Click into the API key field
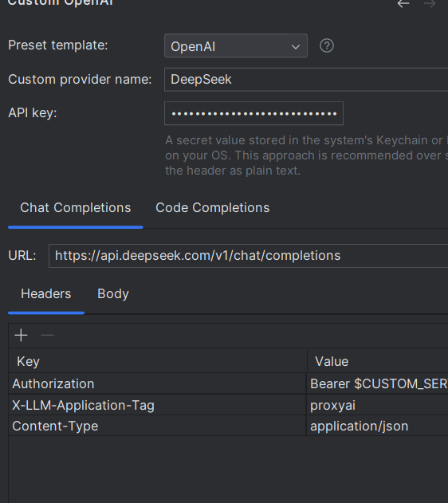This screenshot has height=503, width=448. pos(253,113)
